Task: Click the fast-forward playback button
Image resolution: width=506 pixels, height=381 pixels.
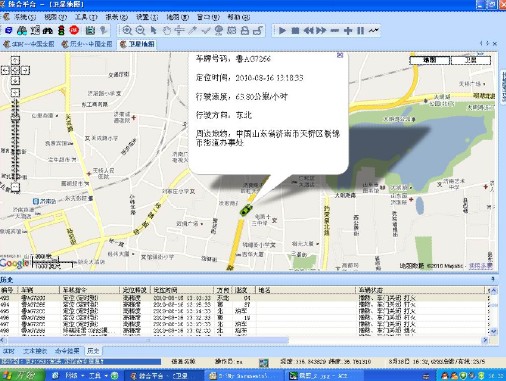Action: [321, 31]
